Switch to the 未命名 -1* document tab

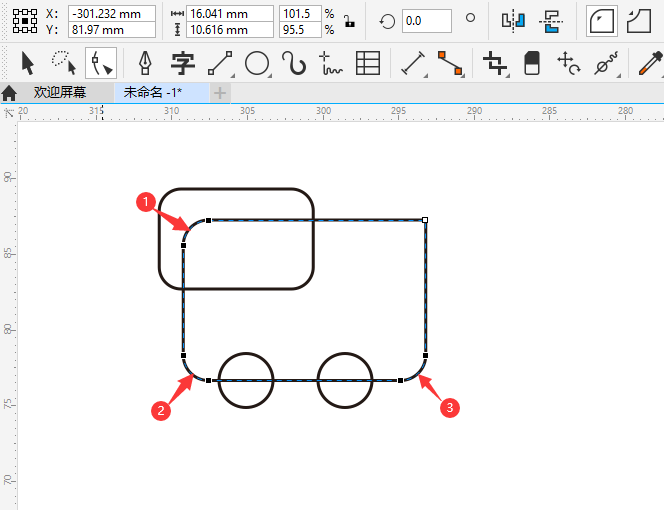tap(153, 92)
